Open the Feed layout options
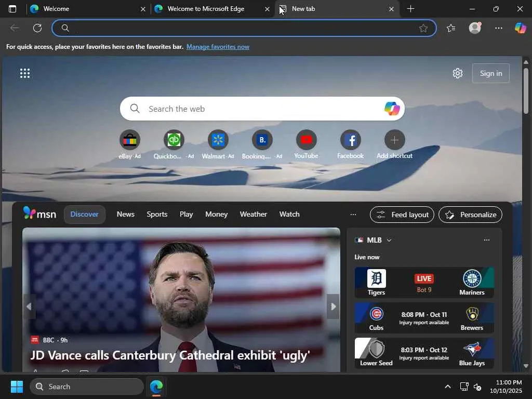The height and width of the screenshot is (399, 532). [402, 215]
